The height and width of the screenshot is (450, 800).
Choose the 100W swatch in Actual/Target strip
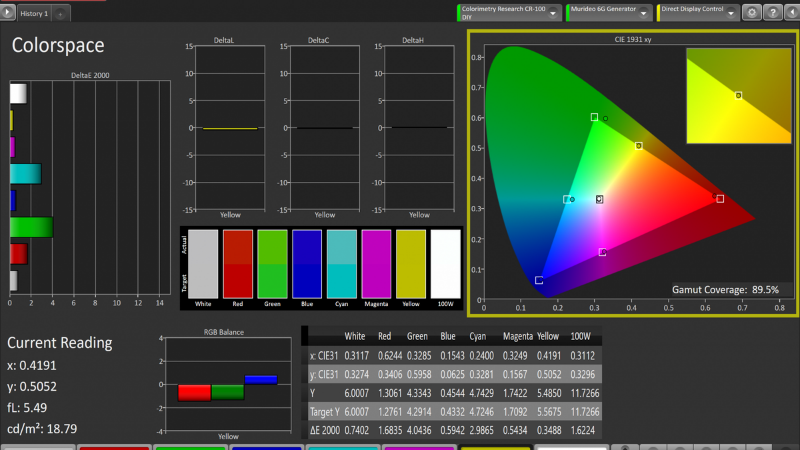tap(444, 262)
